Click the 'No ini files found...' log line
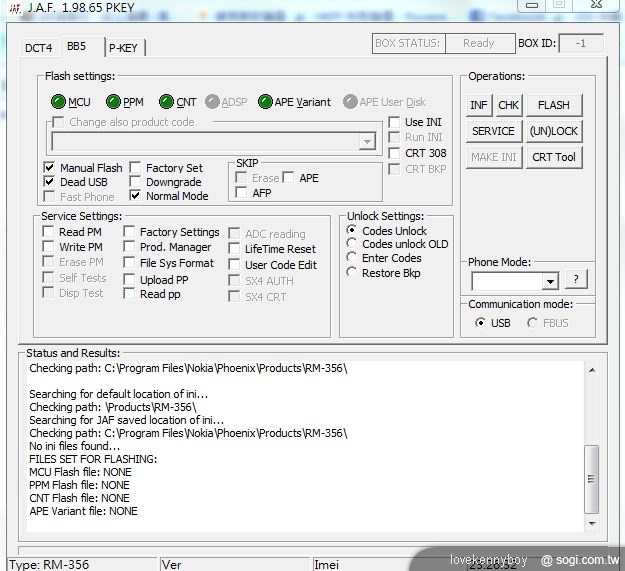 tap(75, 446)
